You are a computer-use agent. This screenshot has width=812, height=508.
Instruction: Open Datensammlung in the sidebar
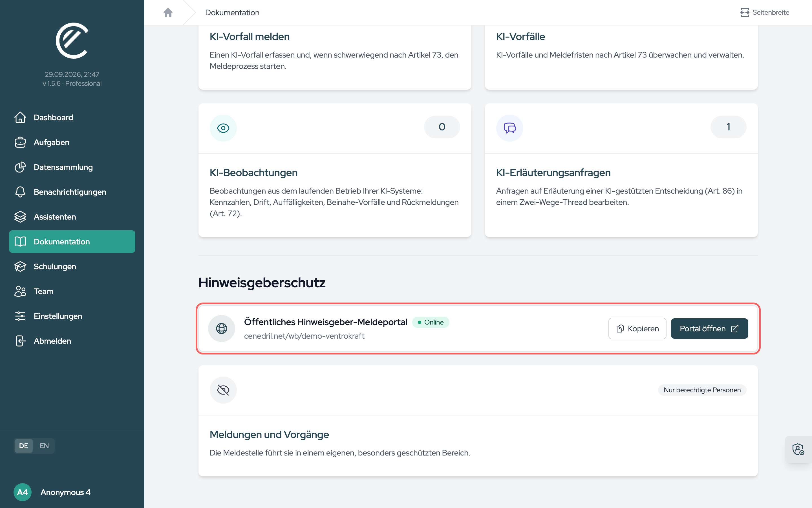(x=72, y=167)
